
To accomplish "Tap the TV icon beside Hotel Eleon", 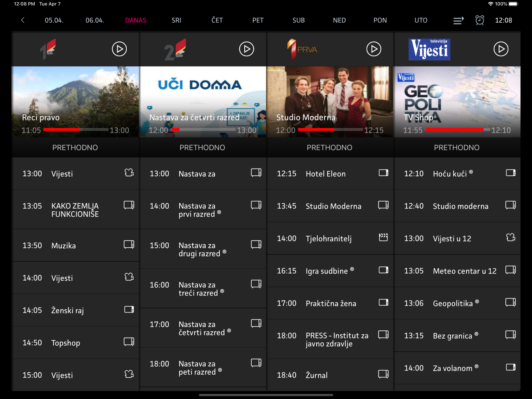I will pyautogui.click(x=383, y=173).
